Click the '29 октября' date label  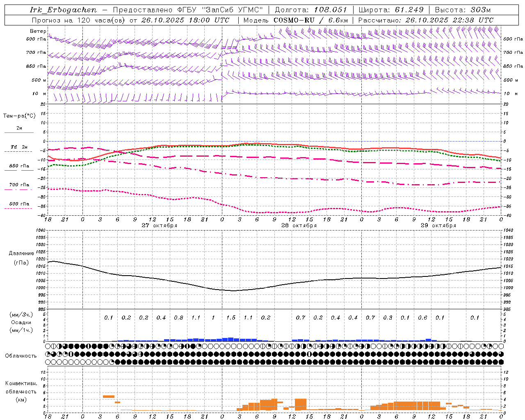pos(438,226)
